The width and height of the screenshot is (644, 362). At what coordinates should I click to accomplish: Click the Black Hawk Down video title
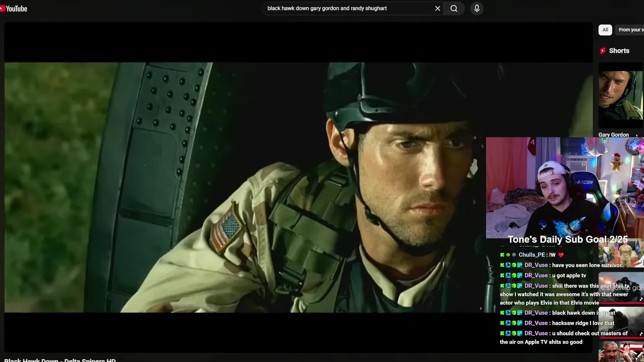click(x=60, y=360)
